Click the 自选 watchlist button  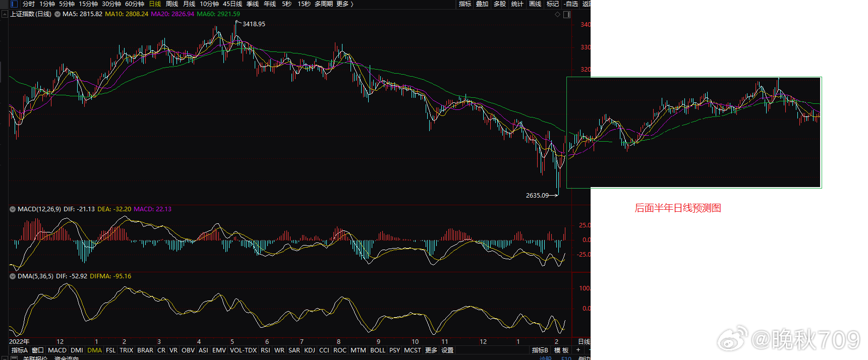pos(570,4)
